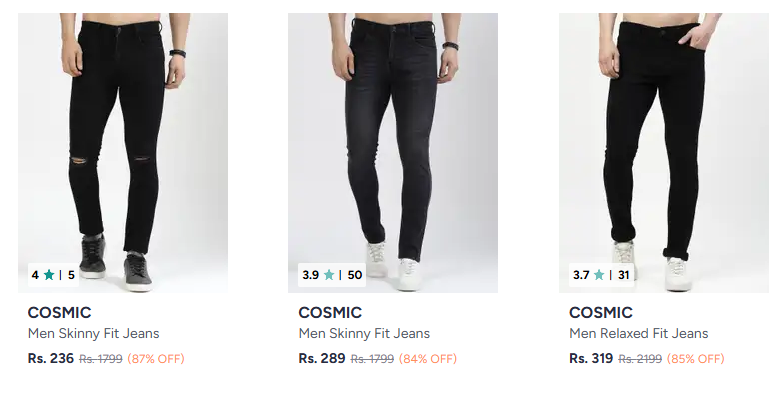Viewport: 783px width, 402px height.
Task: Click the star icon beside the 3.9 rating
Action: pyautogui.click(x=328, y=274)
